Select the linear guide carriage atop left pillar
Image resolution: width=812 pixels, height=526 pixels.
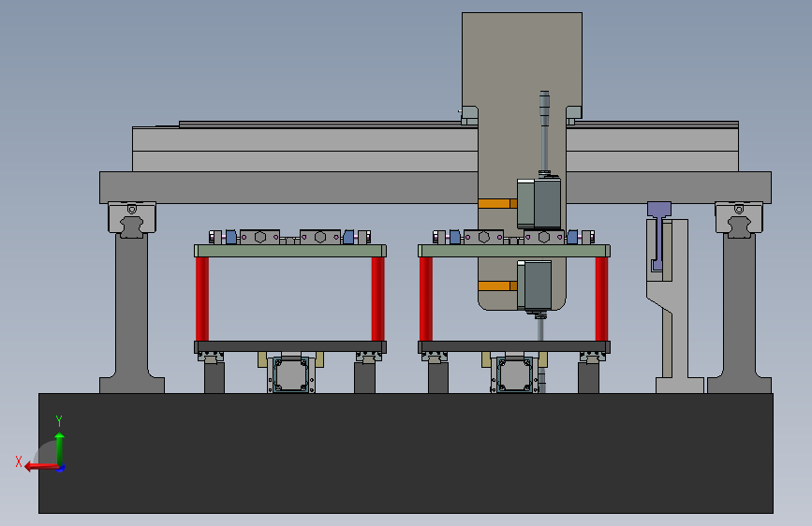click(131, 218)
